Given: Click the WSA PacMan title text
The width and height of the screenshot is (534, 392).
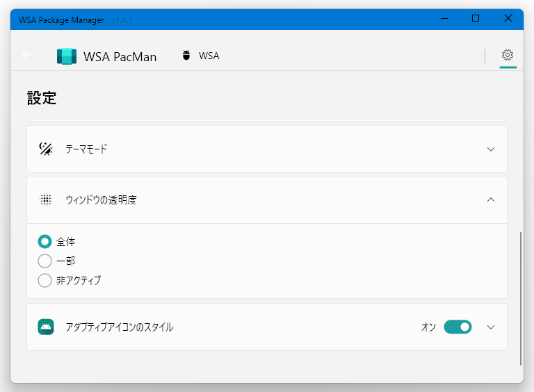Looking at the screenshot, I should (120, 57).
